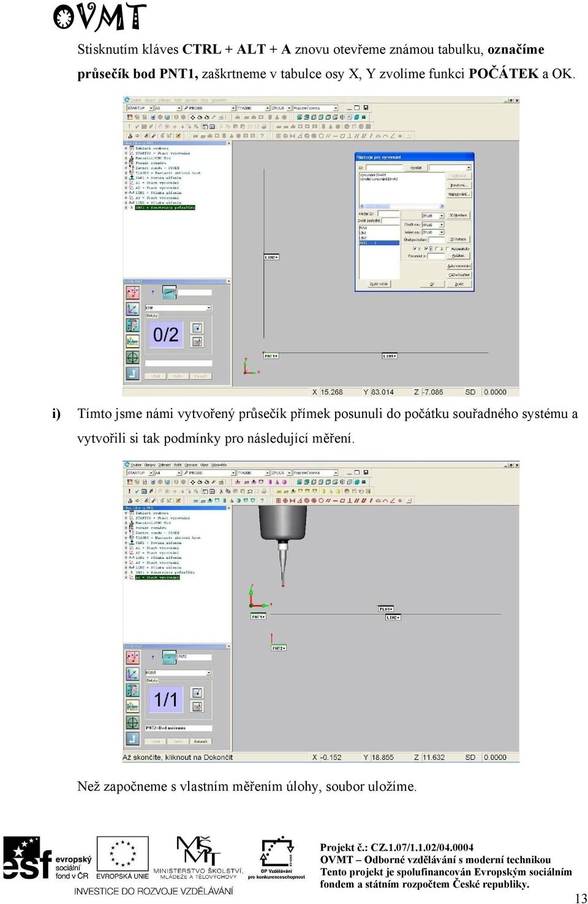Image resolution: width=588 pixels, height=904 pixels.
Task: Click X value 15.268 in first screenshot status bar
Action: pyautogui.click(x=332, y=392)
